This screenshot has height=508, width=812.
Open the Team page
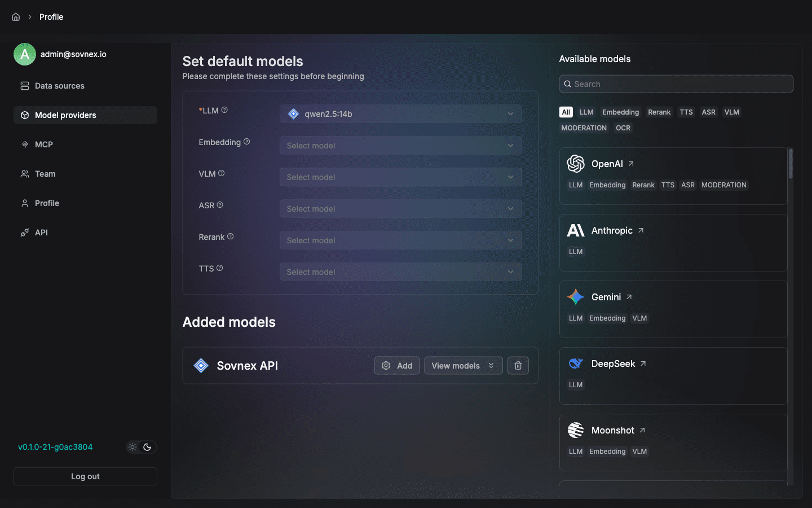85,174
